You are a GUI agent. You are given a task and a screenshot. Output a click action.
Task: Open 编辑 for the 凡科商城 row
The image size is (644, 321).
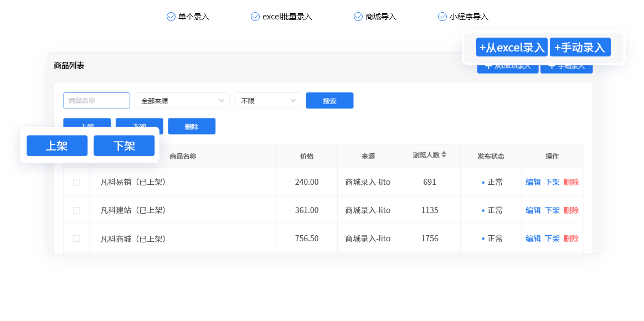tap(532, 238)
